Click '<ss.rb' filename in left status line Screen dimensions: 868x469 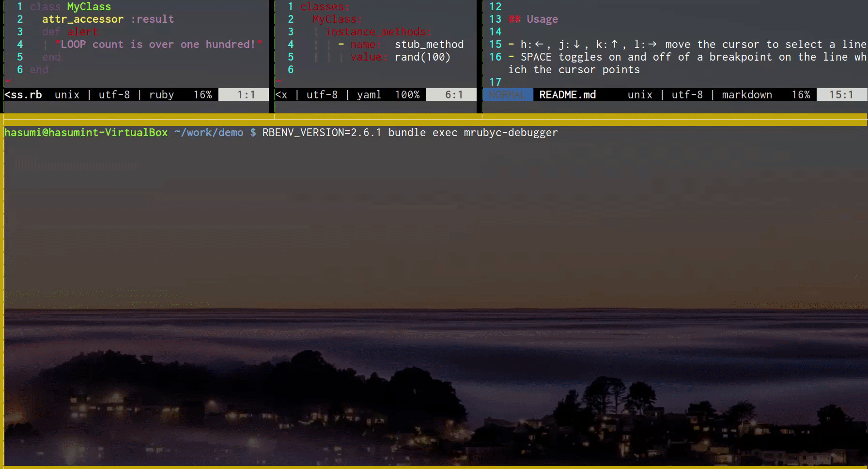point(23,95)
